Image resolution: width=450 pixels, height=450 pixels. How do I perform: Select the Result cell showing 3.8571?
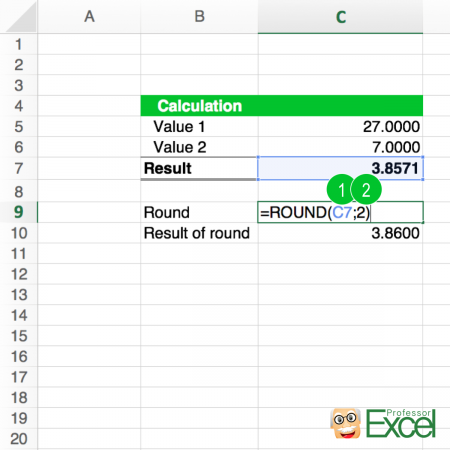pos(340,168)
